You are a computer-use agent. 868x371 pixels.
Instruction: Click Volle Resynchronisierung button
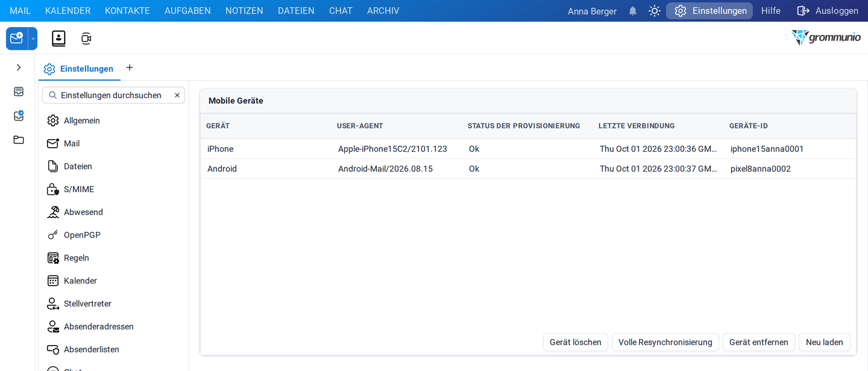665,342
